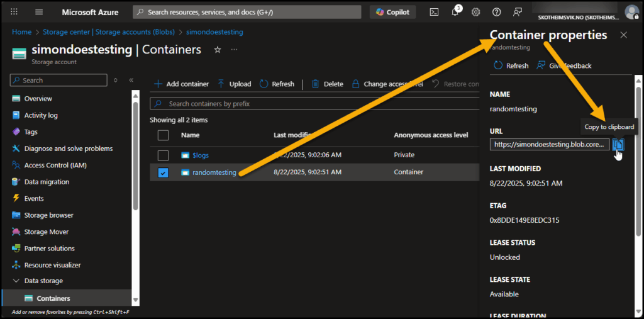Click the container URL text field

coord(550,145)
